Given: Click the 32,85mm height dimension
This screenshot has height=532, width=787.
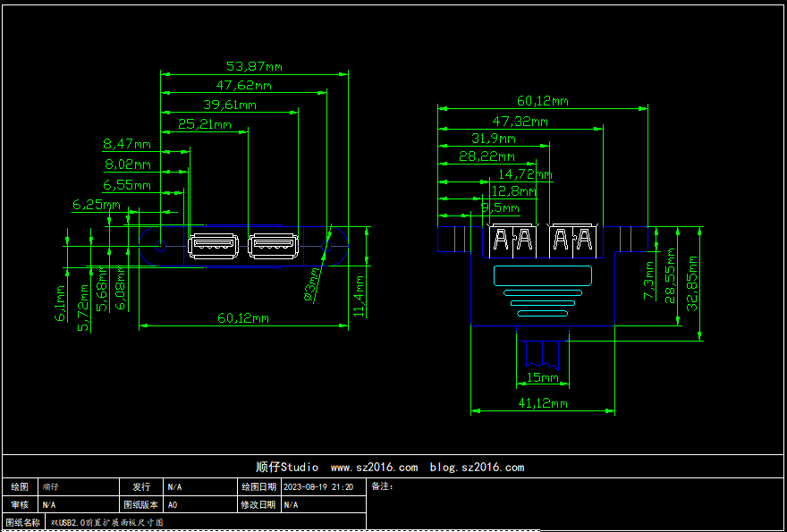Looking at the screenshot, I should coord(691,281).
